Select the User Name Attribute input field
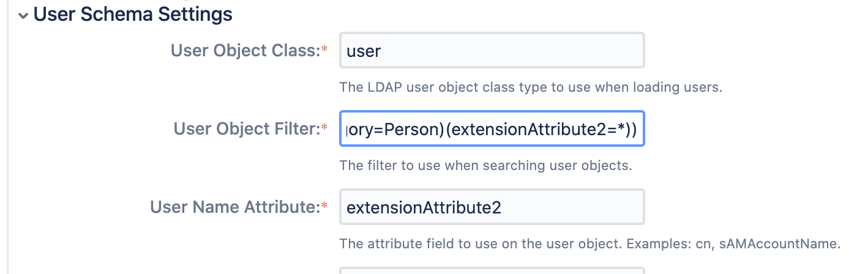 click(491, 207)
